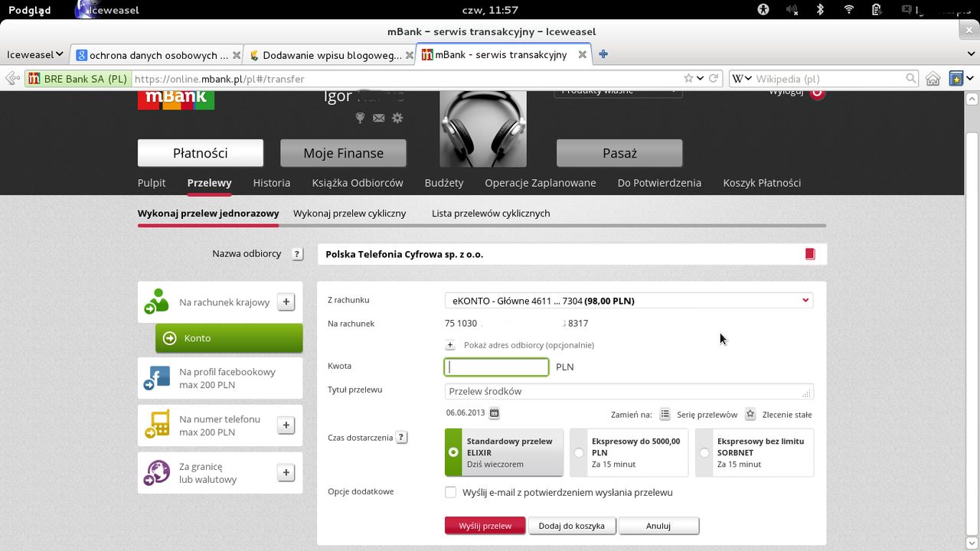Expand Na numer telefonu plus button
The width and height of the screenshot is (980, 551).
(286, 425)
